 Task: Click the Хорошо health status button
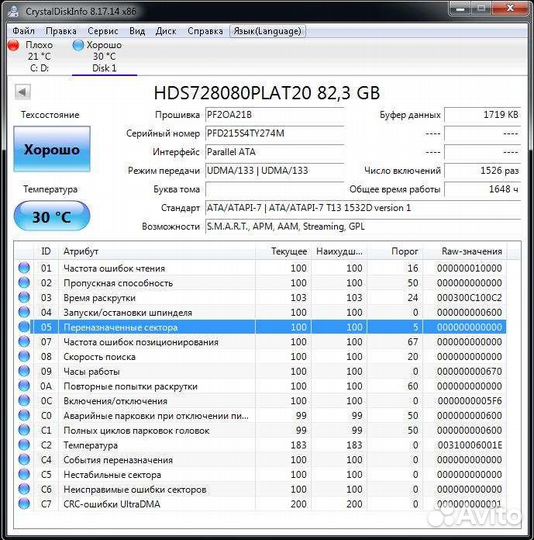(x=52, y=149)
